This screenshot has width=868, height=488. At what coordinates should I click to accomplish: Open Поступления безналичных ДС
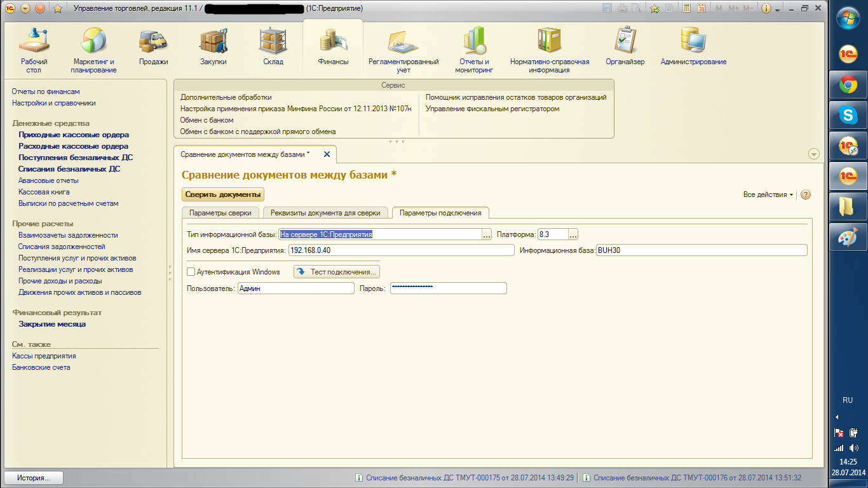(76, 158)
